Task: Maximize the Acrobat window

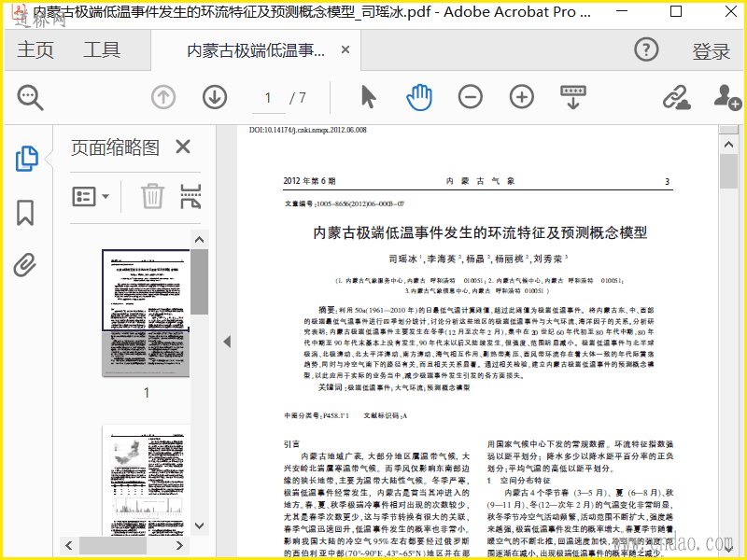Action: pos(675,11)
